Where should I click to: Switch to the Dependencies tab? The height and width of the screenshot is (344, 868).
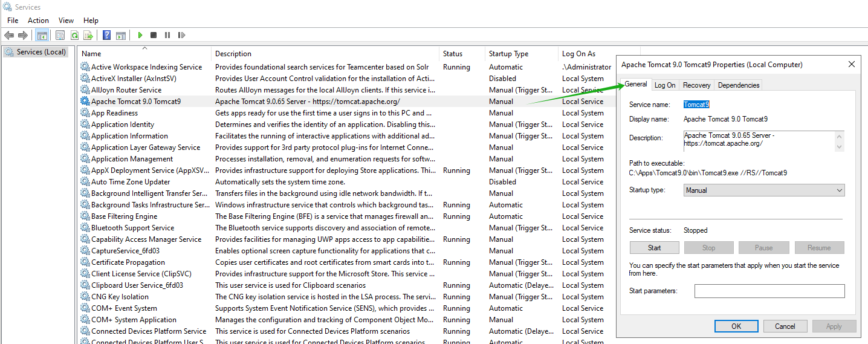738,85
